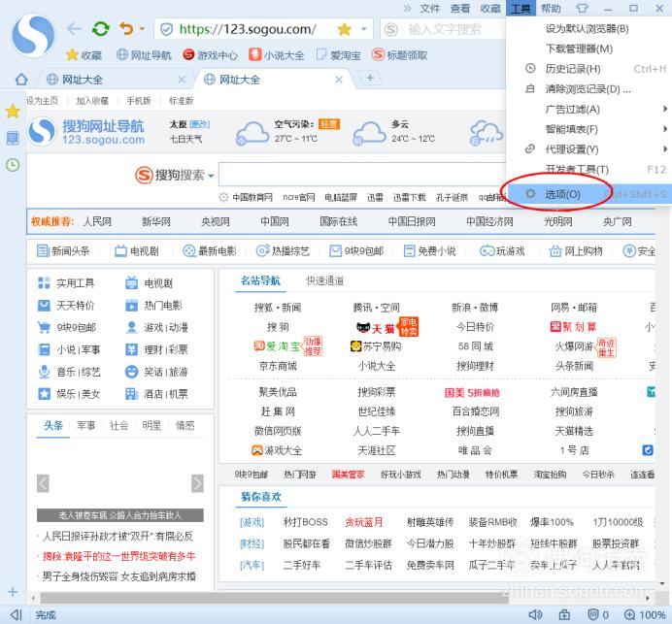Click the Sogou browser logo avatar

click(33, 35)
